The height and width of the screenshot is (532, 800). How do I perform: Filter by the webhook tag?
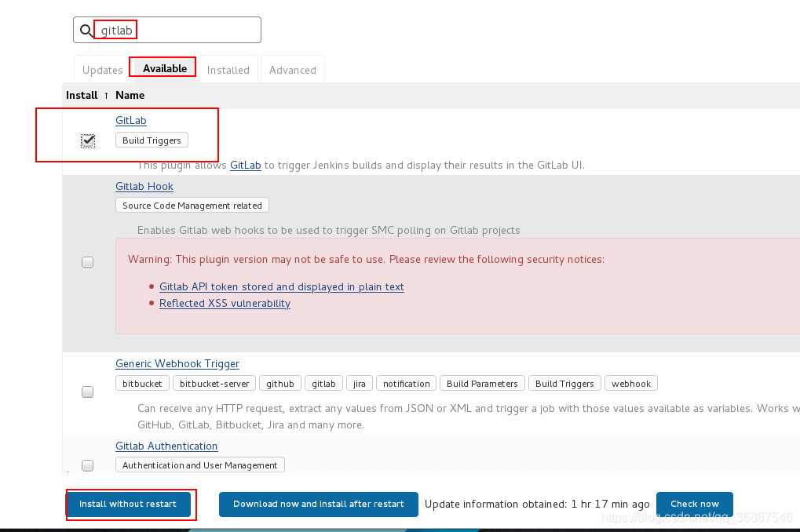[631, 384]
